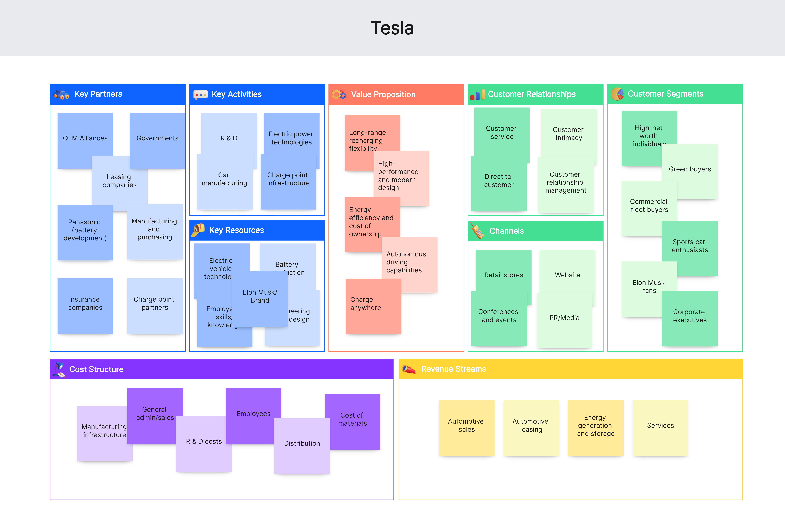Select the Customer Relationships header
The width and height of the screenshot is (785, 532).
pyautogui.click(x=536, y=94)
